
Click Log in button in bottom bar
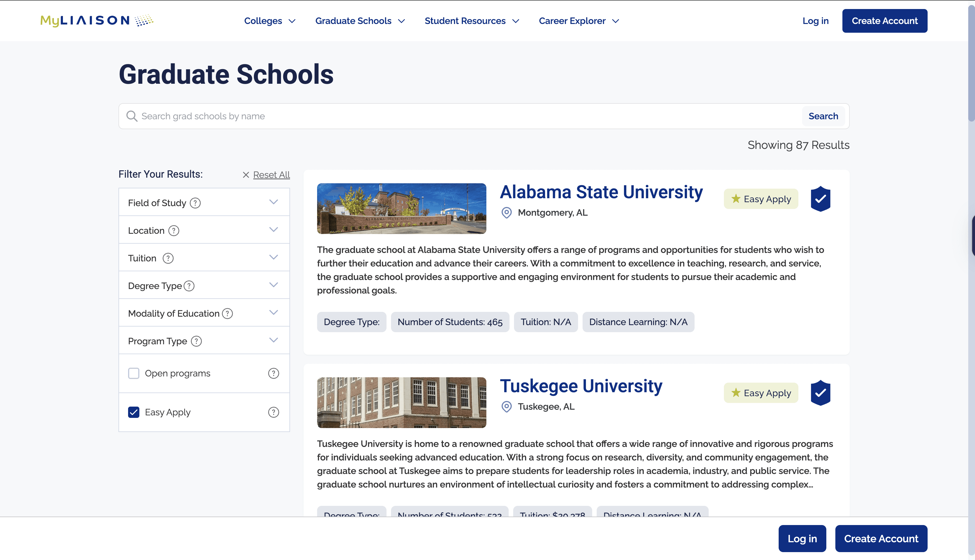tap(802, 539)
